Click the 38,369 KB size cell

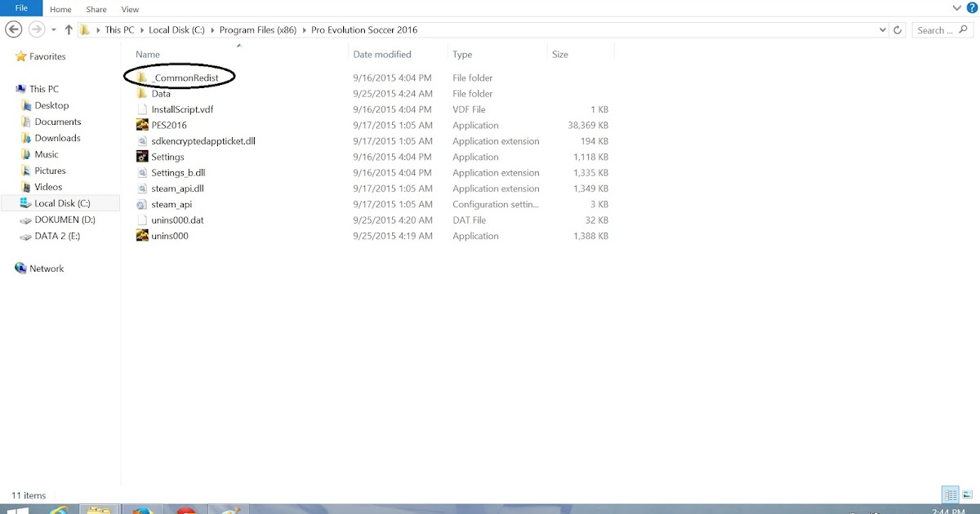pyautogui.click(x=586, y=126)
